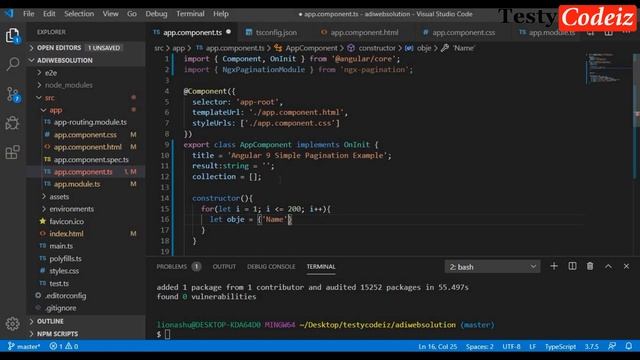The width and height of the screenshot is (640, 360).
Task: Expand the NPM Scripts section
Action: click(x=86, y=333)
